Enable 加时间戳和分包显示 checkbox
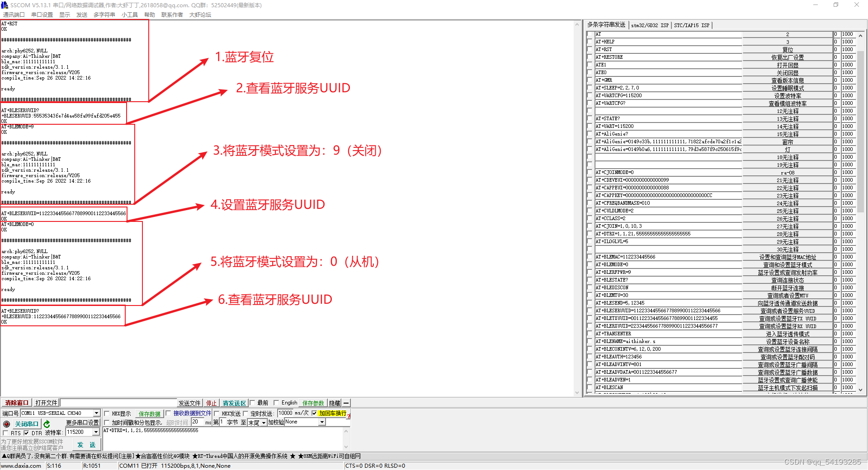Screen dimensions: 868x470 point(107,423)
